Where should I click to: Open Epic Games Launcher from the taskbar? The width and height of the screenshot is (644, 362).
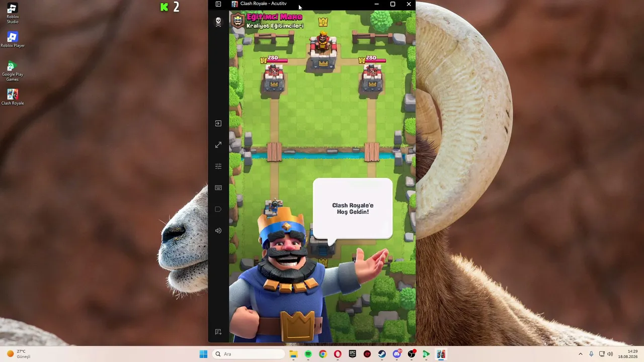pyautogui.click(x=352, y=354)
